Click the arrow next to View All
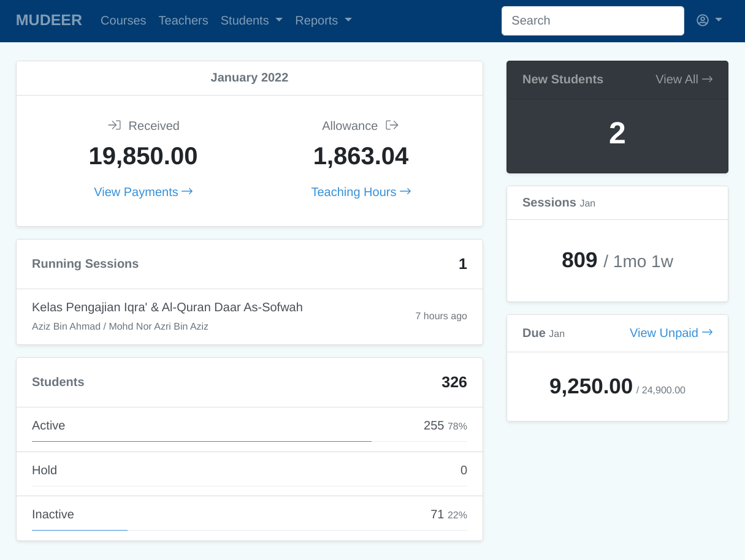This screenshot has width=745, height=560. pos(708,79)
